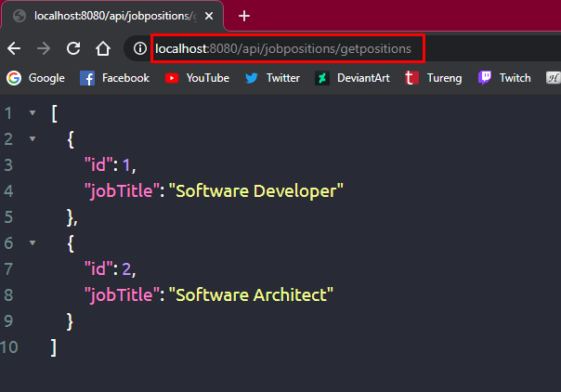Click the "id" key on line 7
This screenshot has height=392, width=561.
click(x=98, y=269)
